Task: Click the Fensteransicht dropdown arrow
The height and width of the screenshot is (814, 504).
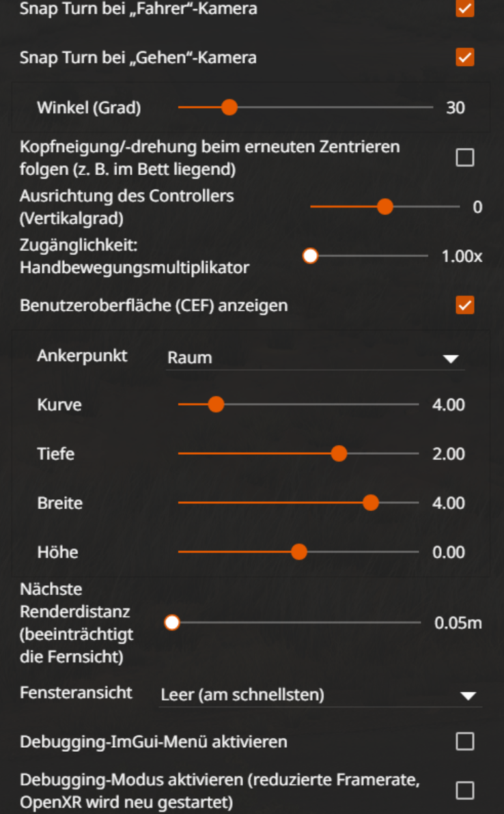Action: (x=468, y=696)
